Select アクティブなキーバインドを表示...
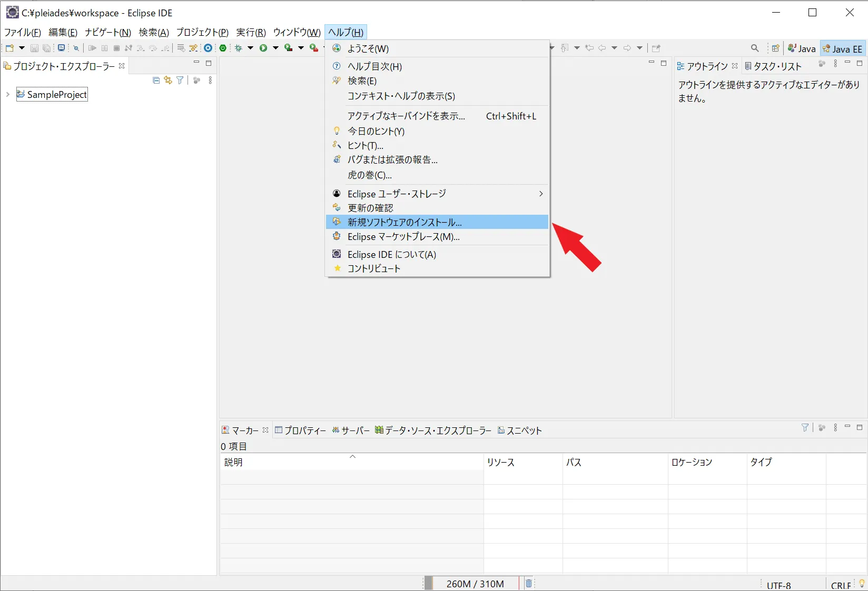 tap(438, 116)
